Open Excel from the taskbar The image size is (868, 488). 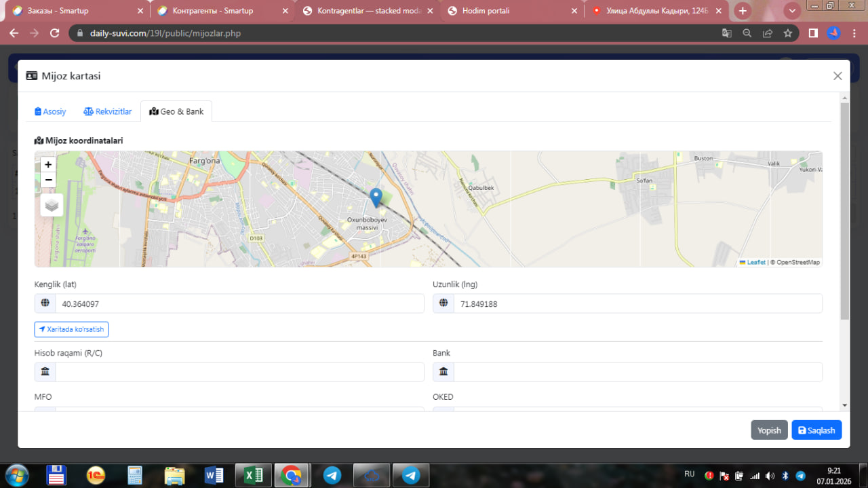(254, 475)
